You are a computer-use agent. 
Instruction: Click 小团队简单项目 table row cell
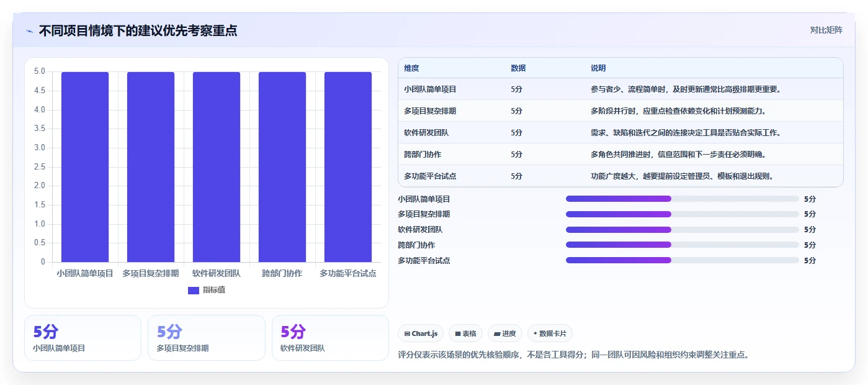coord(430,89)
